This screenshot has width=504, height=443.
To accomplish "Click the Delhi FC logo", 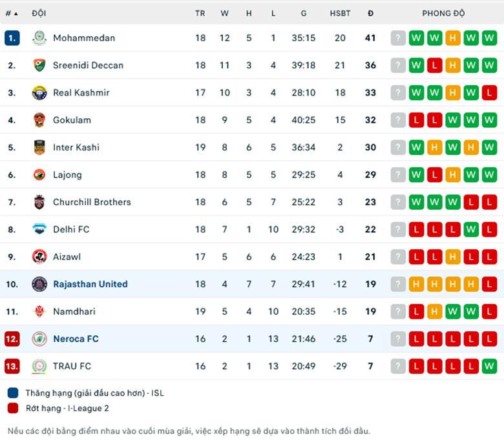I will tap(39, 229).
